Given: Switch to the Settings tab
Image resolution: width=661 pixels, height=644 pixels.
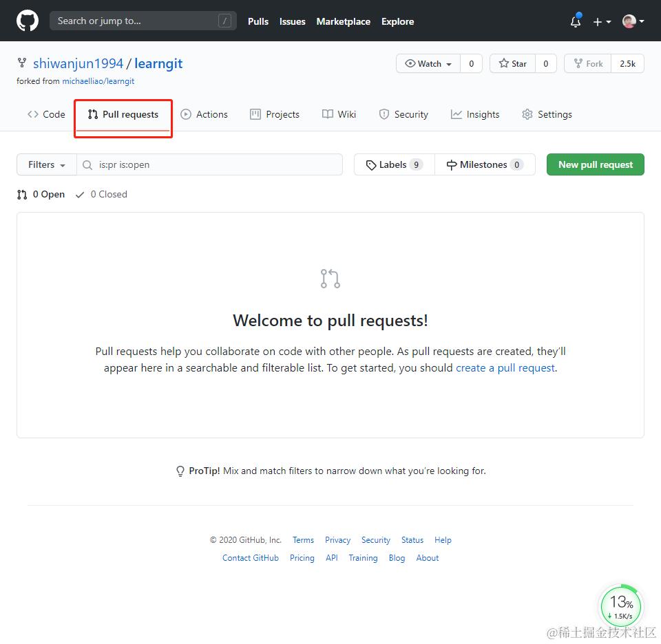Looking at the screenshot, I should 547,115.
